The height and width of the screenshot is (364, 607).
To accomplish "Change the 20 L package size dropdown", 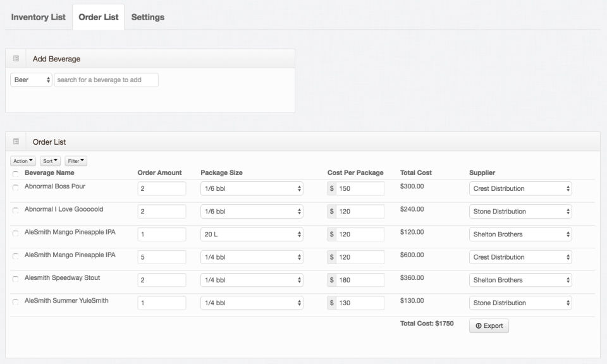I will point(252,234).
